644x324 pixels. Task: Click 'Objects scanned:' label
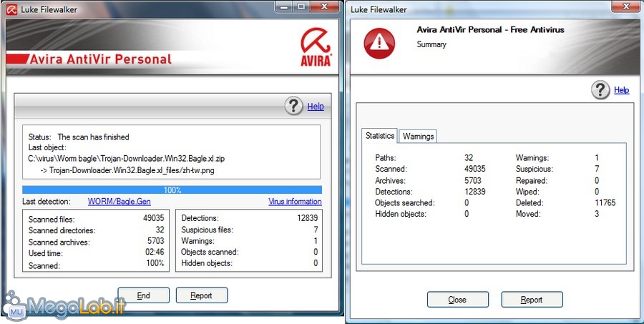tap(210, 252)
